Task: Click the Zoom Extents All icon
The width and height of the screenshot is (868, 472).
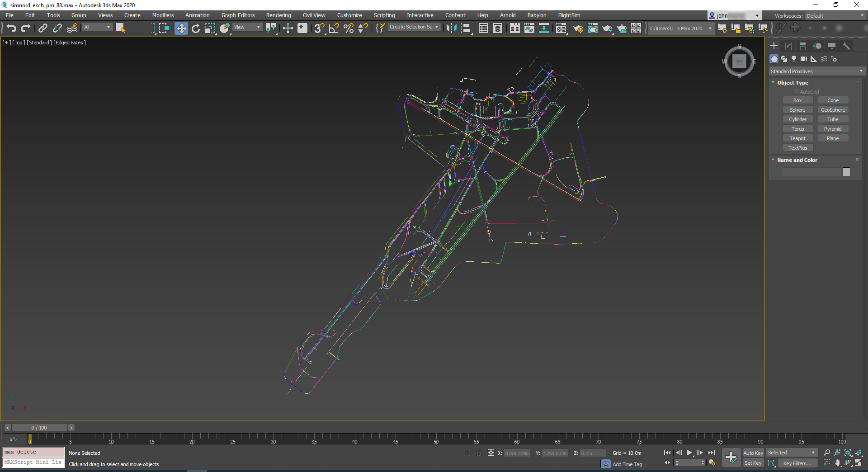Action: click(x=859, y=453)
